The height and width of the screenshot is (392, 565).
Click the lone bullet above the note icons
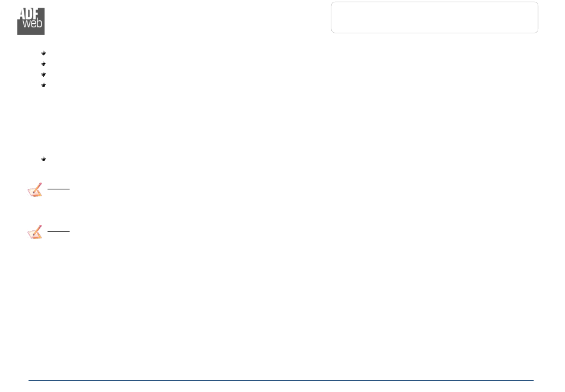(43, 159)
